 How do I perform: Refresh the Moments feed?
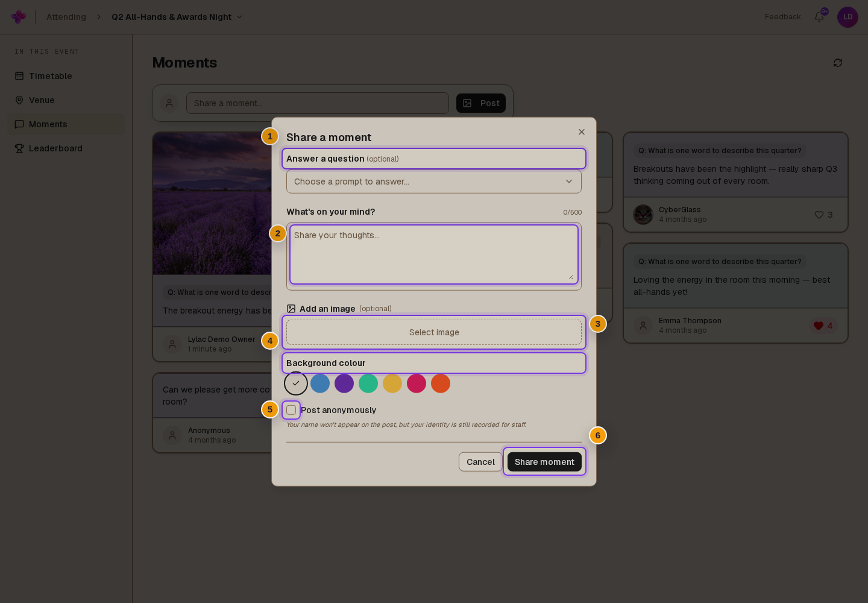pyautogui.click(x=838, y=63)
